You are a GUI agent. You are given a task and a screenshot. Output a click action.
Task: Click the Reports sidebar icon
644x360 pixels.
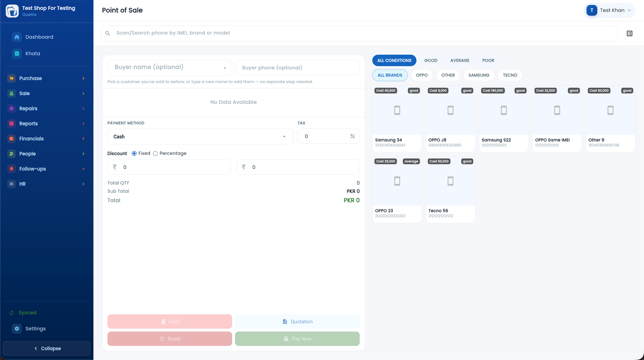pos(11,123)
